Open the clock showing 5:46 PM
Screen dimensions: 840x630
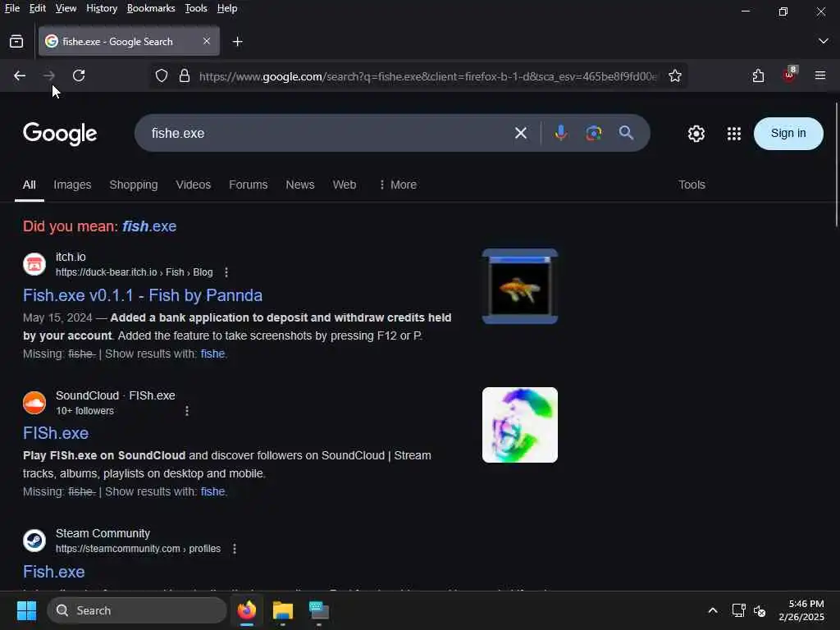point(801,610)
